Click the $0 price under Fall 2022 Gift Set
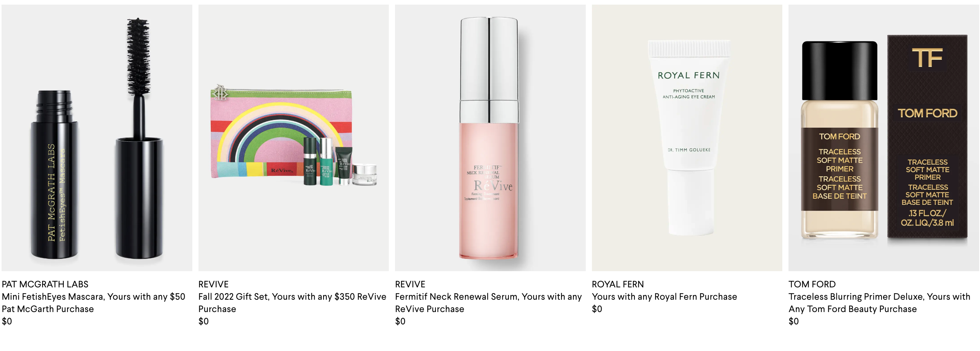 203,321
